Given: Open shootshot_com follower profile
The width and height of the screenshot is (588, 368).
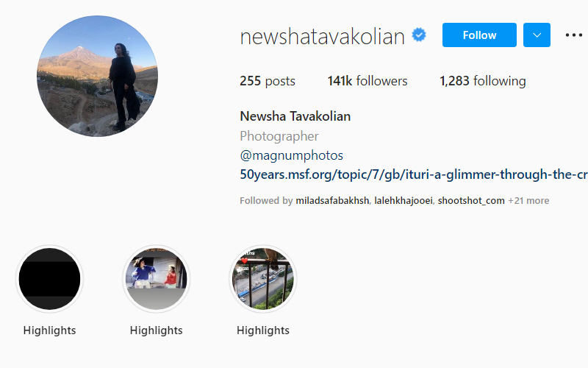Looking at the screenshot, I should point(471,200).
